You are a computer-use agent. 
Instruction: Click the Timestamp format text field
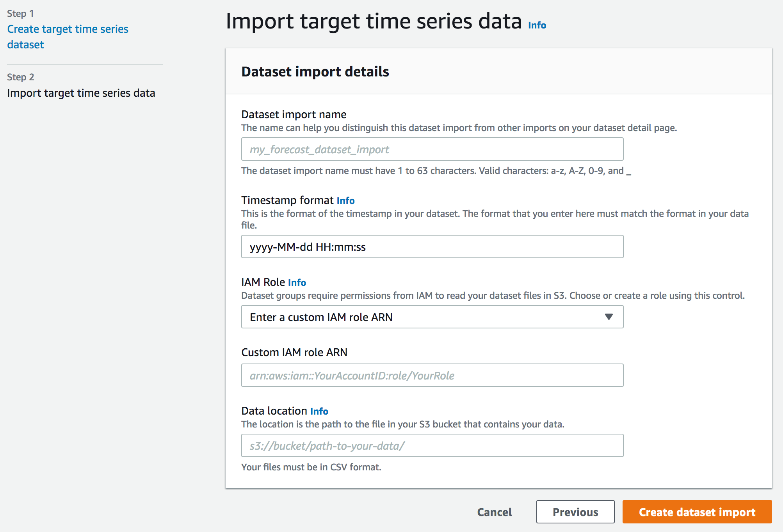pyautogui.click(x=432, y=246)
